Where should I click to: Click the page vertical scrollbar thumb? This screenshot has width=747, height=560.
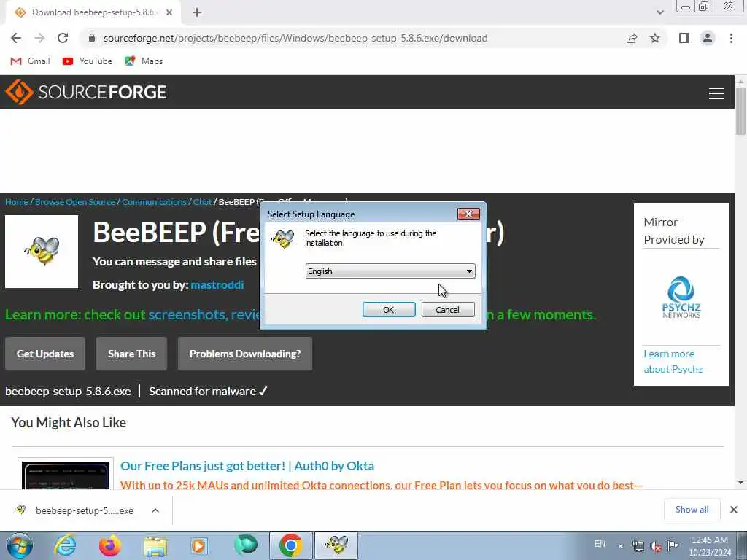pyautogui.click(x=740, y=111)
